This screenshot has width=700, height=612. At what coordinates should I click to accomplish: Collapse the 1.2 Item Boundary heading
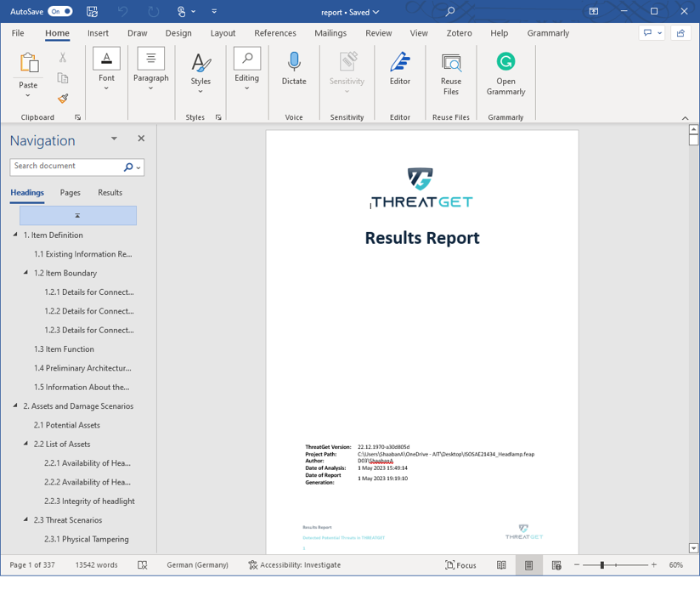pos(25,273)
